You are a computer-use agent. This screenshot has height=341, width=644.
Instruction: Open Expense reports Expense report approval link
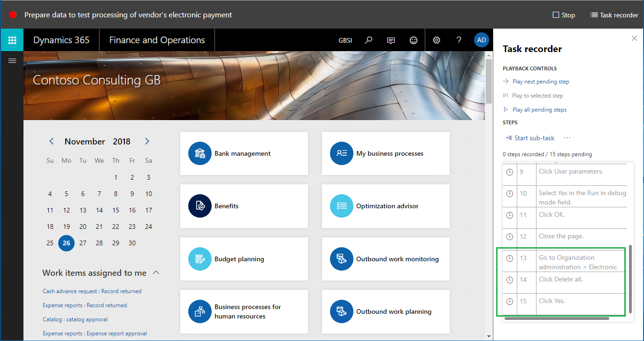click(95, 333)
